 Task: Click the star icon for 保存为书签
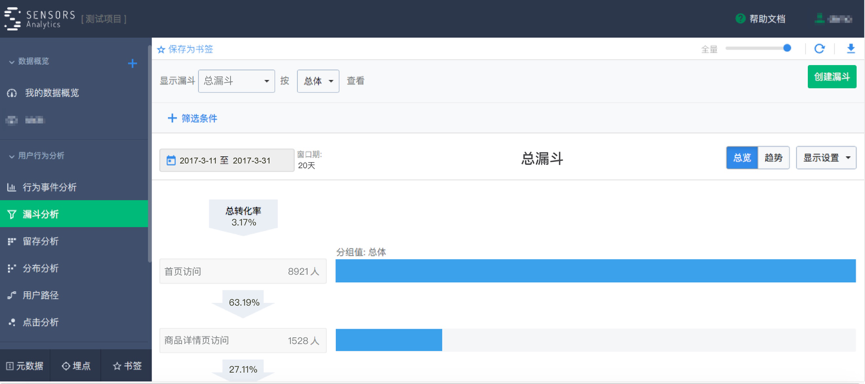(161, 50)
